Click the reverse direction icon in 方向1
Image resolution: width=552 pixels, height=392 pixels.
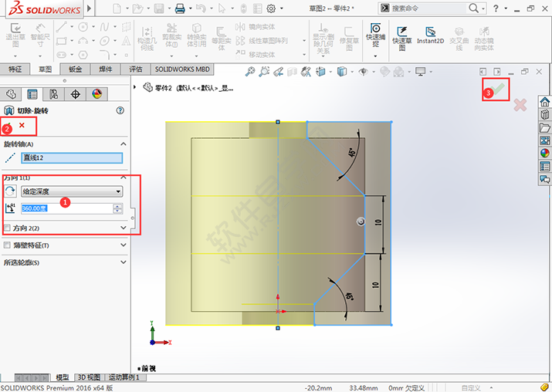(x=11, y=191)
